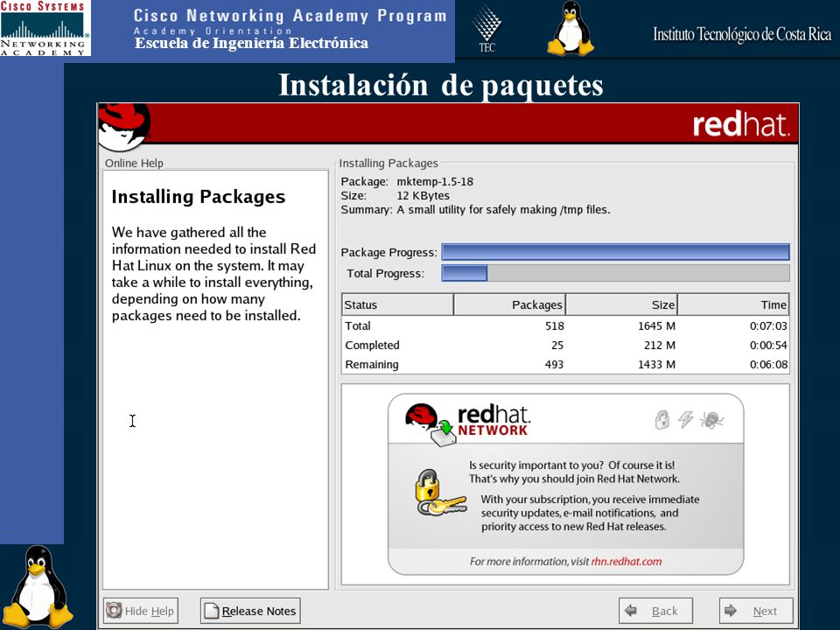Click the Package Progress bar
Image resolution: width=840 pixels, height=630 pixels.
pyautogui.click(x=615, y=252)
